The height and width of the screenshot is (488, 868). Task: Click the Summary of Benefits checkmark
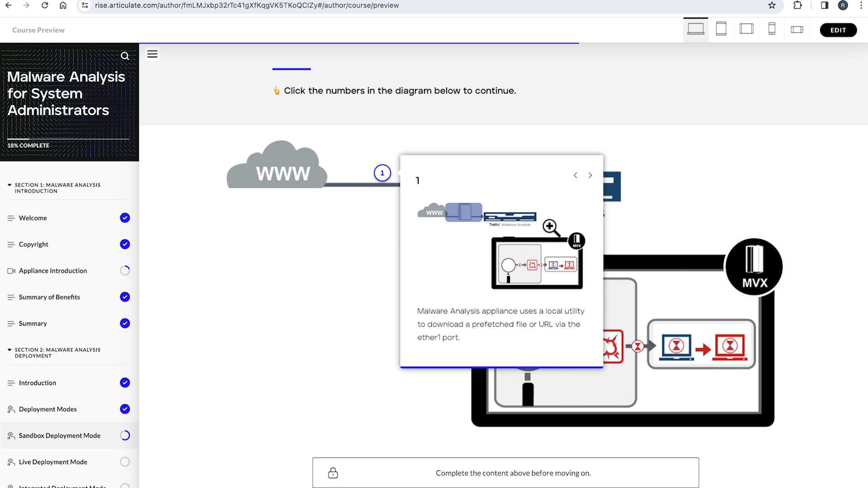(x=125, y=297)
